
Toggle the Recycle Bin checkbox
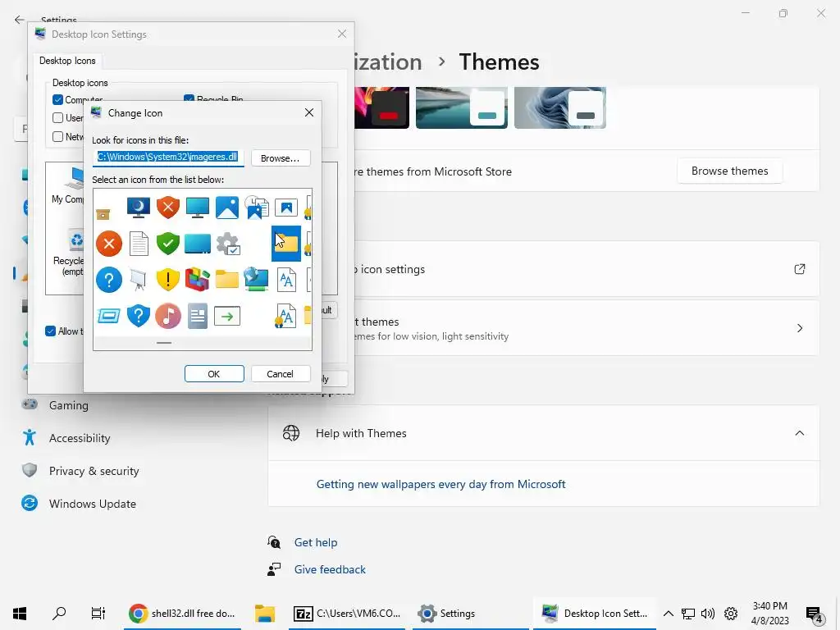pos(189,98)
